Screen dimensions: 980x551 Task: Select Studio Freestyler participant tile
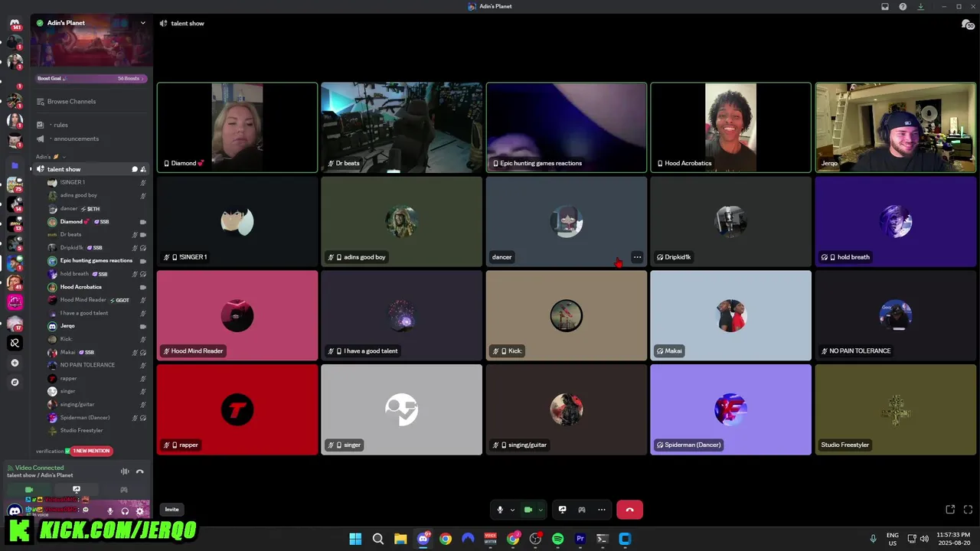896,409
